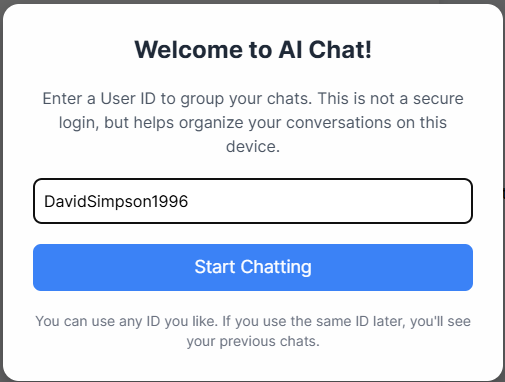Click the dimmed backdrop above the dialog
Viewport: 505px width, 382px height.
tap(253, 2)
